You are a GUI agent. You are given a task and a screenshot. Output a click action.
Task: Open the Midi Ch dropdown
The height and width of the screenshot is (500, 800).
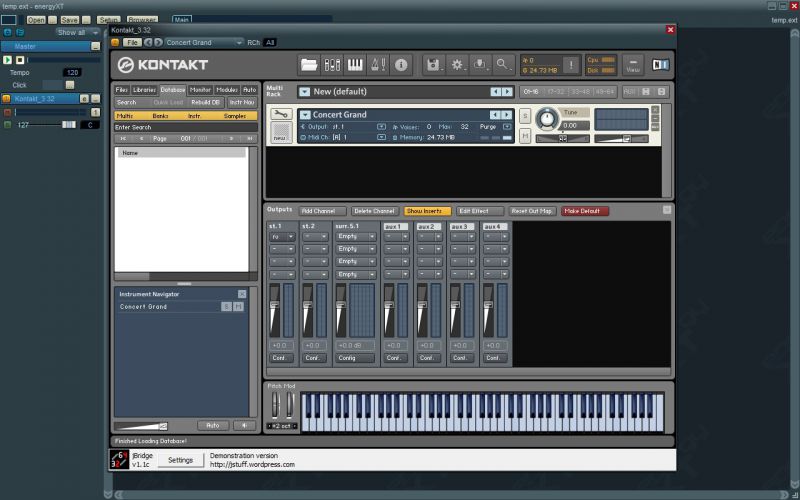(x=381, y=137)
